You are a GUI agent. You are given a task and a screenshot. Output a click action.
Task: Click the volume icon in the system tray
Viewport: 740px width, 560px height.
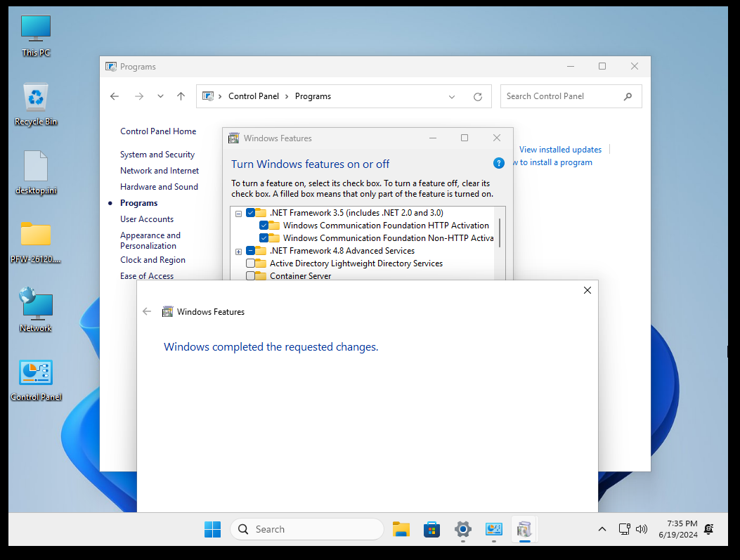[642, 529]
